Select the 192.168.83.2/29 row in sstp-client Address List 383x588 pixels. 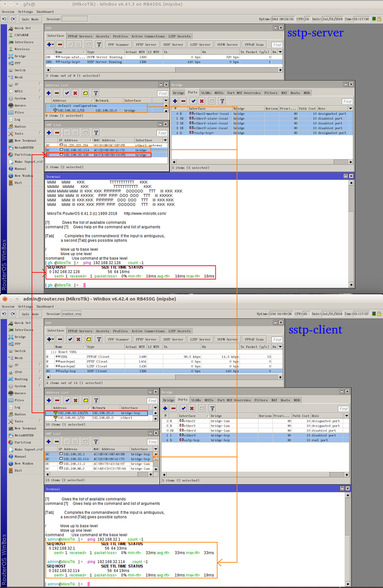click(99, 418)
